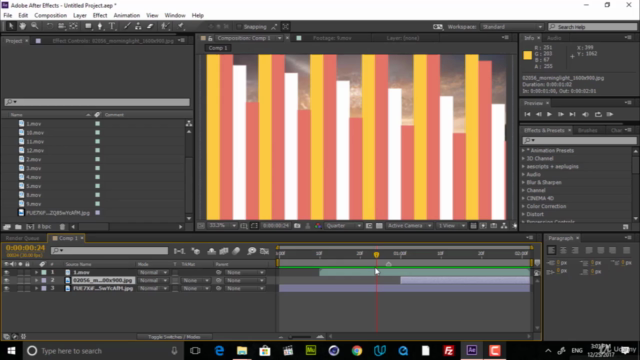The image size is (640, 360).
Task: Open the Effect menu
Action: pyautogui.click(x=100, y=16)
